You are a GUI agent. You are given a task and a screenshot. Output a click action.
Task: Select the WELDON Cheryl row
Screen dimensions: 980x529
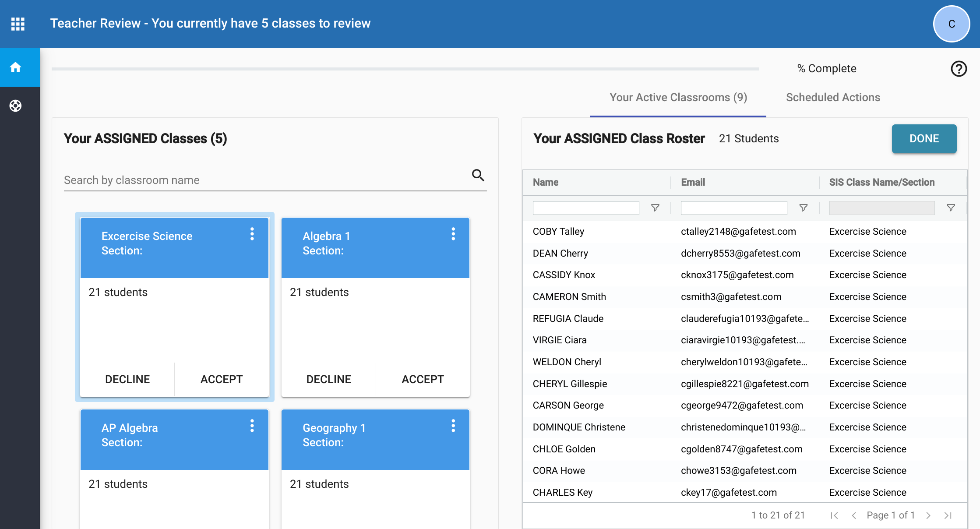[x=744, y=362]
